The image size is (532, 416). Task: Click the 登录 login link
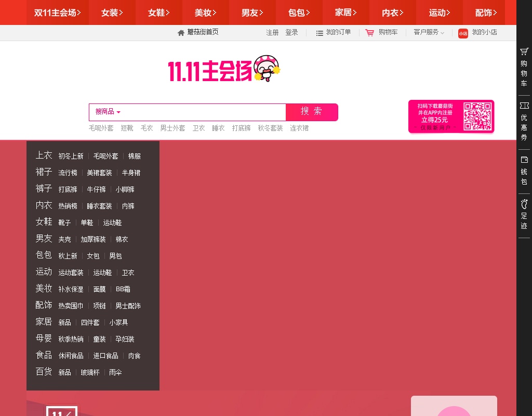[x=291, y=32]
